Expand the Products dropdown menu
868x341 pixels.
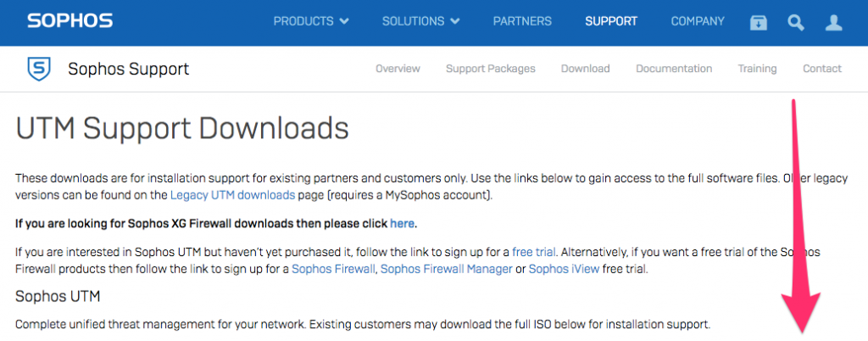coord(311,21)
